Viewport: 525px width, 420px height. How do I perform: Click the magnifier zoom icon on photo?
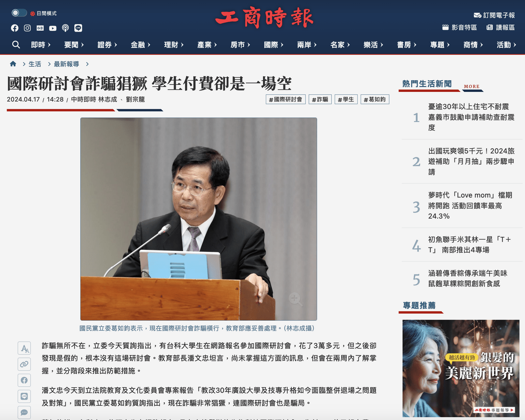295,300
